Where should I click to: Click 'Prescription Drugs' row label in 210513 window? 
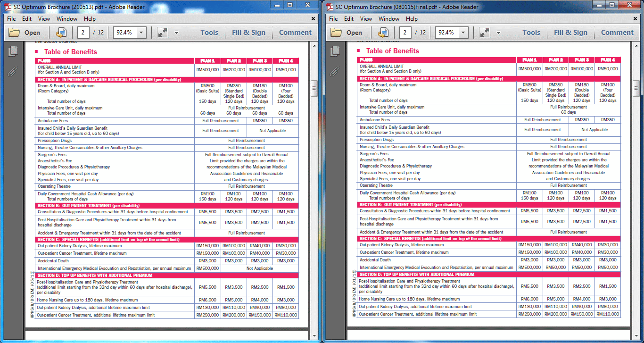55,141
